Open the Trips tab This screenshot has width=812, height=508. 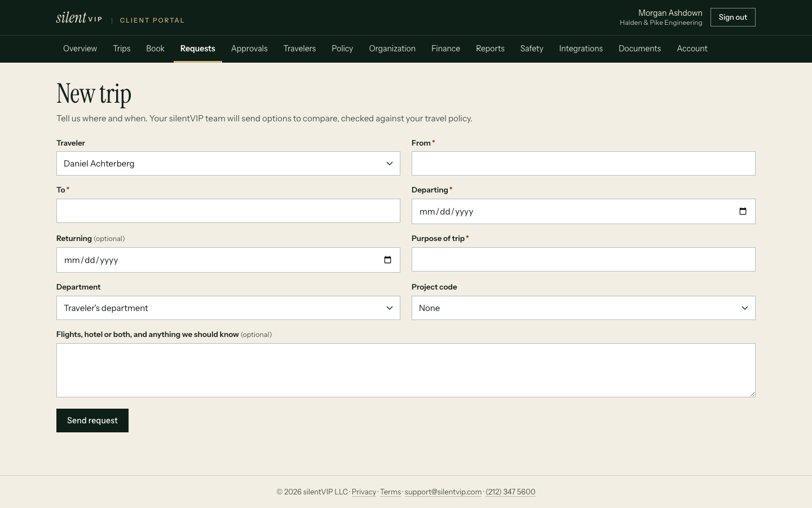122,49
